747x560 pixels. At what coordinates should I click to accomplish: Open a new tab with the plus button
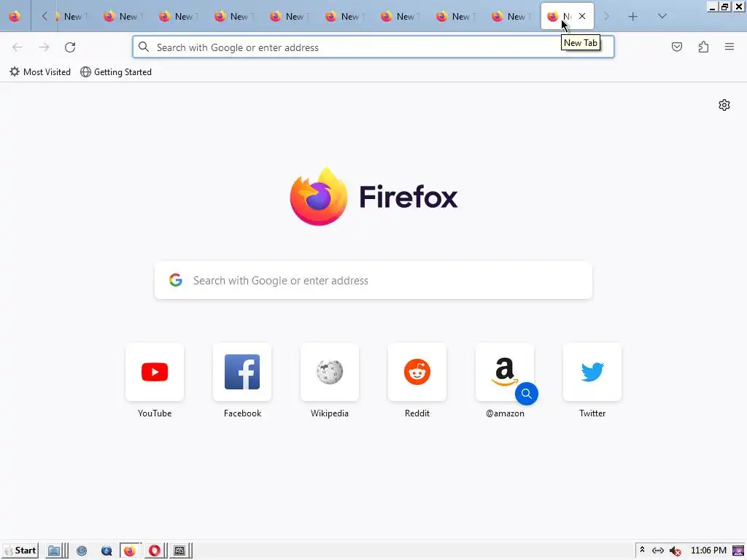pos(632,16)
